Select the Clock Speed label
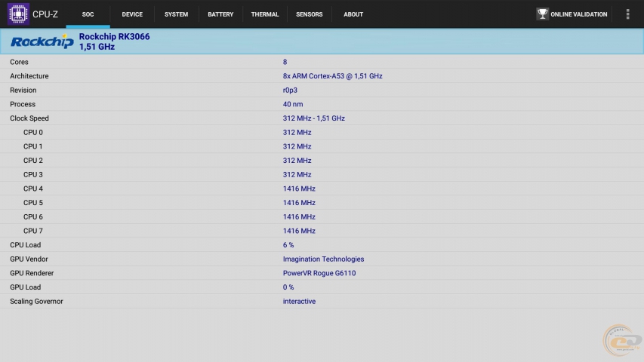The width and height of the screenshot is (644, 362). (x=29, y=118)
